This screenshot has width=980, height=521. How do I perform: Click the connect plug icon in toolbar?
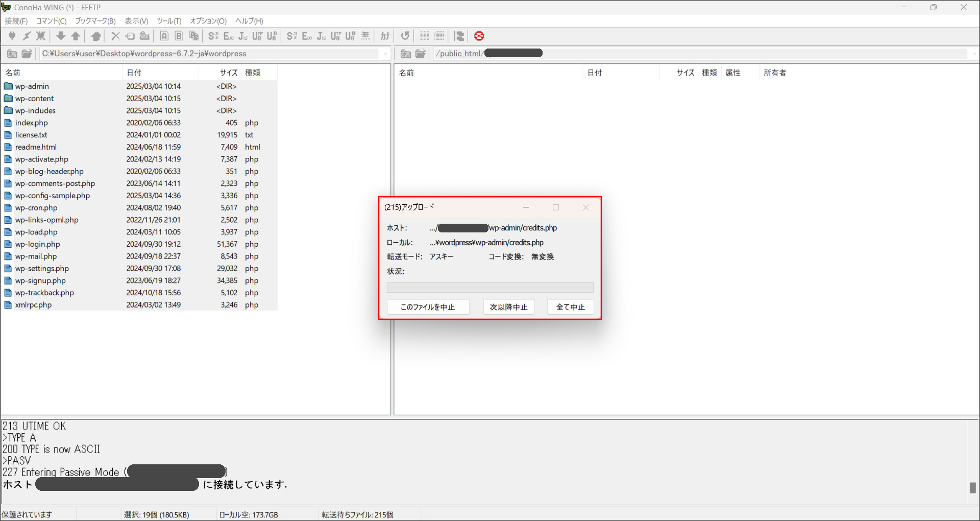[x=12, y=36]
